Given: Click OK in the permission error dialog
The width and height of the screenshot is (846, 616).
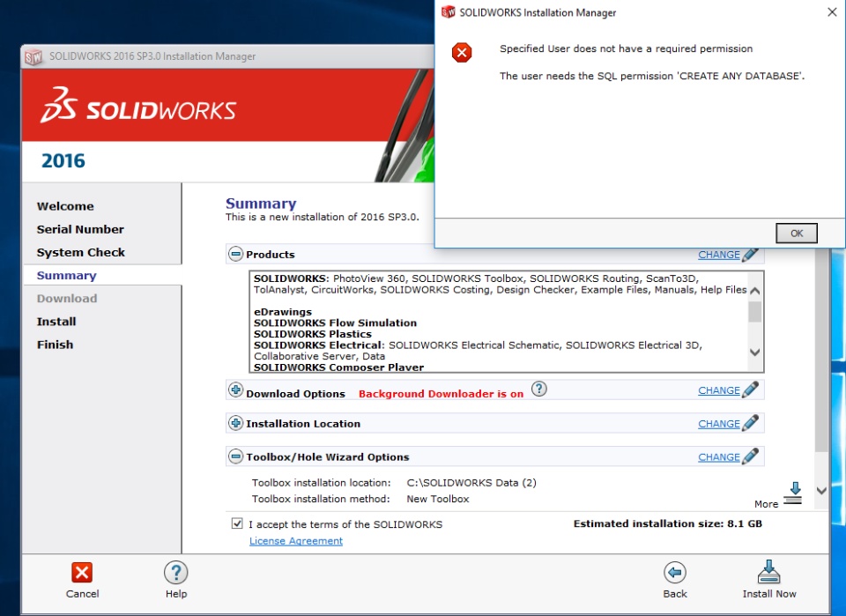Looking at the screenshot, I should point(797,233).
